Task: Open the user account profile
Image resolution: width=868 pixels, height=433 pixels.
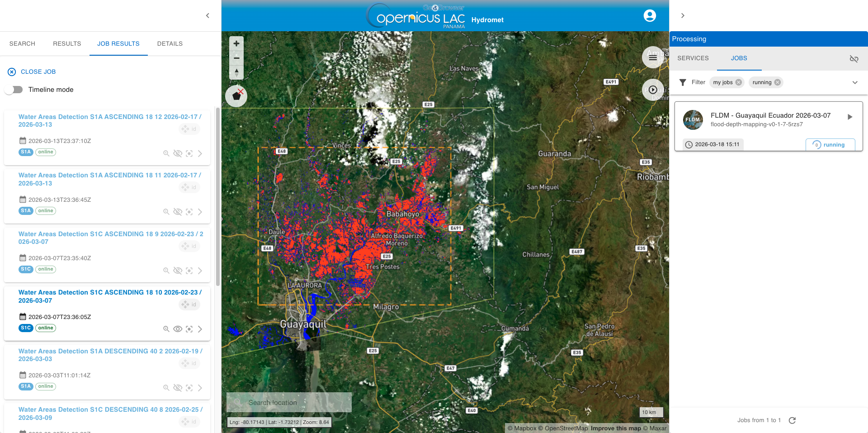Action: 650,16
